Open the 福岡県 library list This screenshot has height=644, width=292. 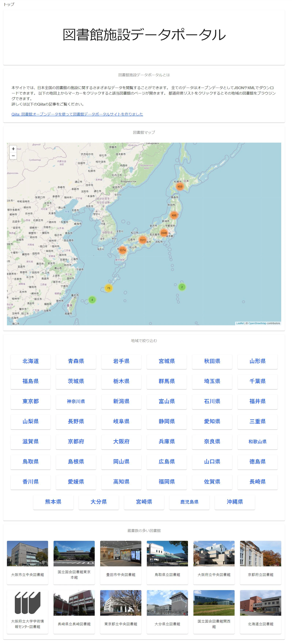(167, 482)
